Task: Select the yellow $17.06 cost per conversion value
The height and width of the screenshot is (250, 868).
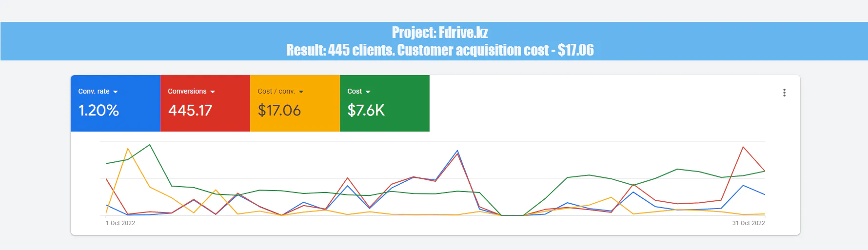Action: 279,110
